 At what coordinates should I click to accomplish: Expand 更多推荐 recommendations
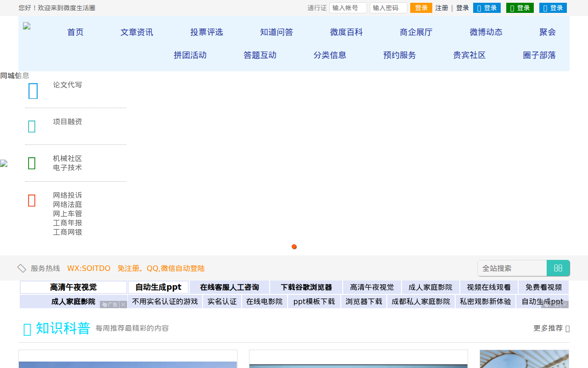pyautogui.click(x=548, y=328)
